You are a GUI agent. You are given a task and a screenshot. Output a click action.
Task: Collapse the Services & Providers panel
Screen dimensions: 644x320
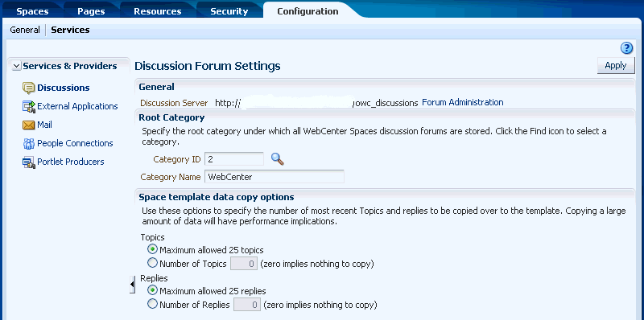pos(16,66)
